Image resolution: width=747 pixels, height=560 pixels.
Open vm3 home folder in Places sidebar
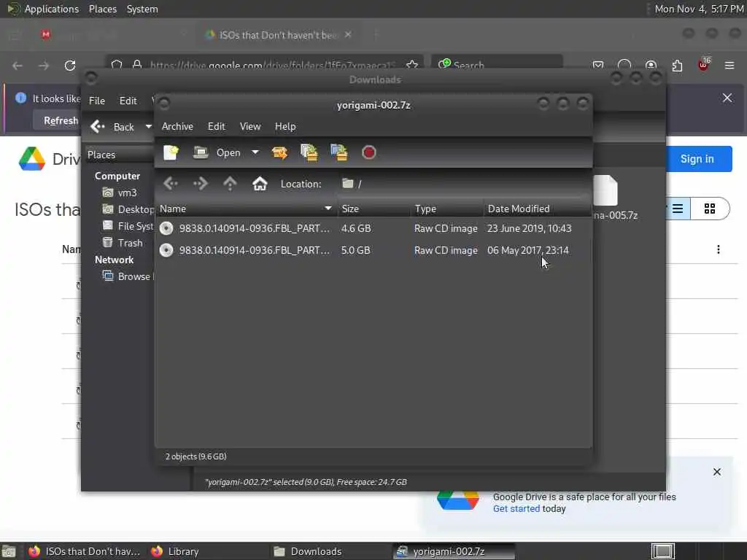click(120, 192)
